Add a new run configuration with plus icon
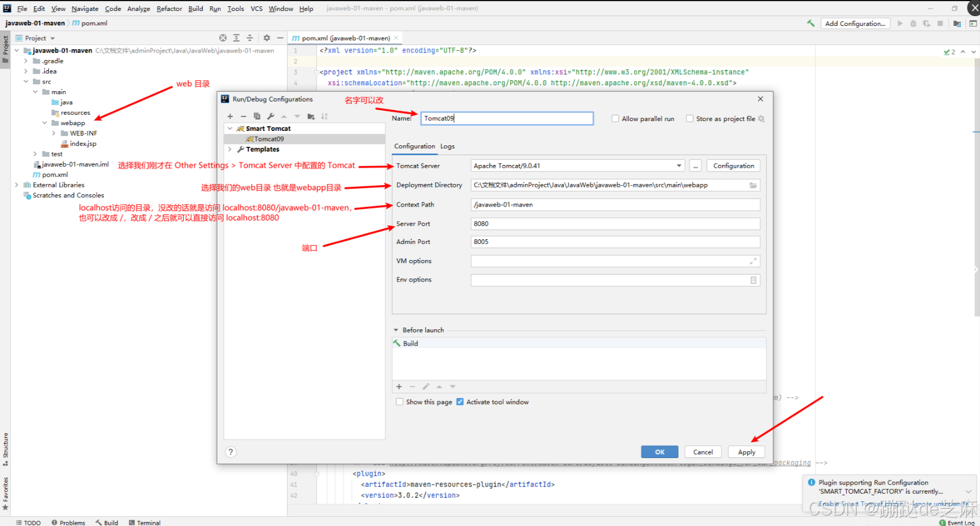980x526 pixels. tap(230, 117)
